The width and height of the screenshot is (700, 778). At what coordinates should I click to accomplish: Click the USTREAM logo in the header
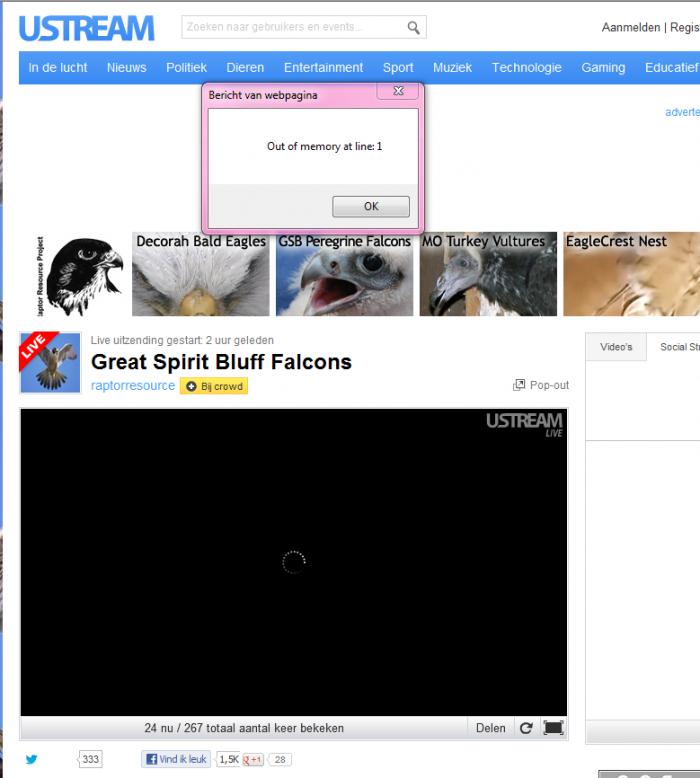click(87, 28)
